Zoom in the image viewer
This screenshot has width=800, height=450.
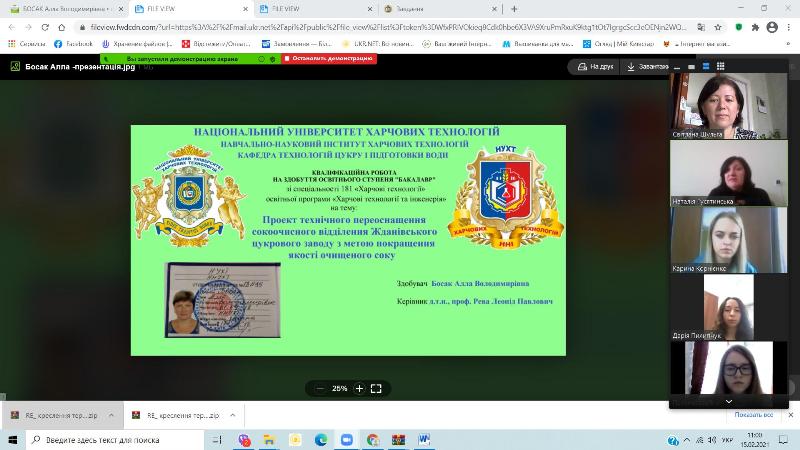359,389
